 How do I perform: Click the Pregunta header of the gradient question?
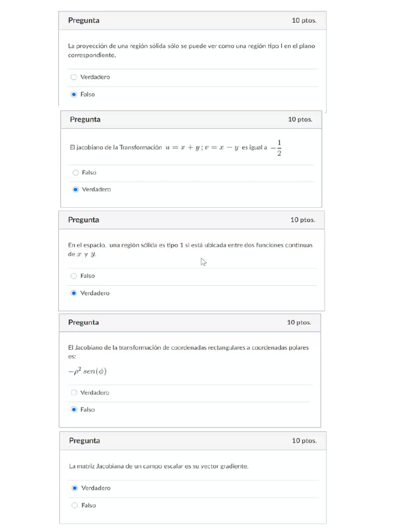85,441
